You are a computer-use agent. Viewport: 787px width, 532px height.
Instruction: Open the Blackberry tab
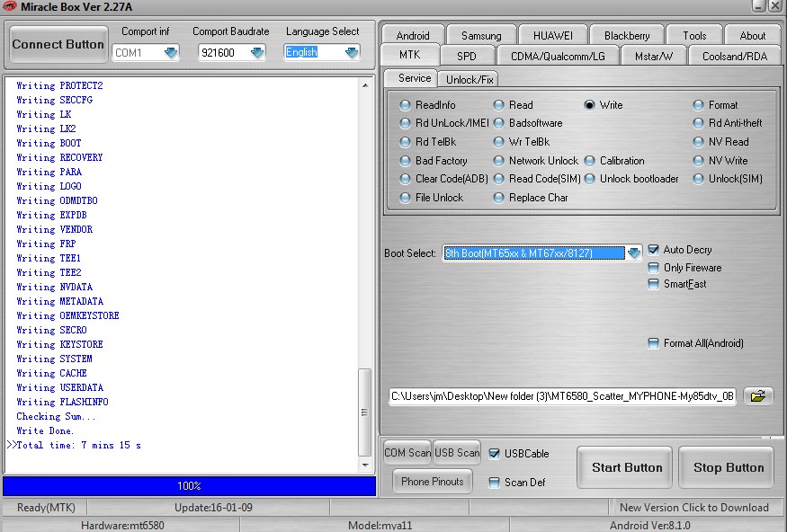pos(627,35)
